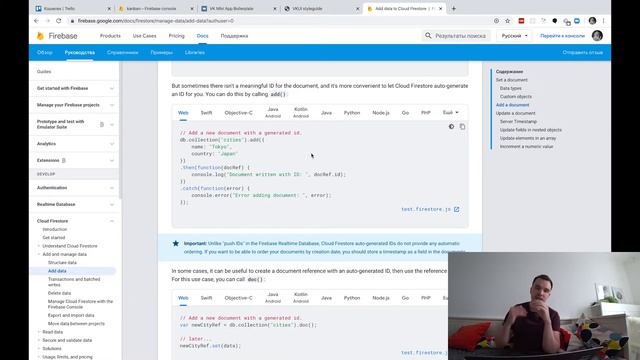Bookmark page using star icon in address bar
Screen dimensions: 640x360
508,21
